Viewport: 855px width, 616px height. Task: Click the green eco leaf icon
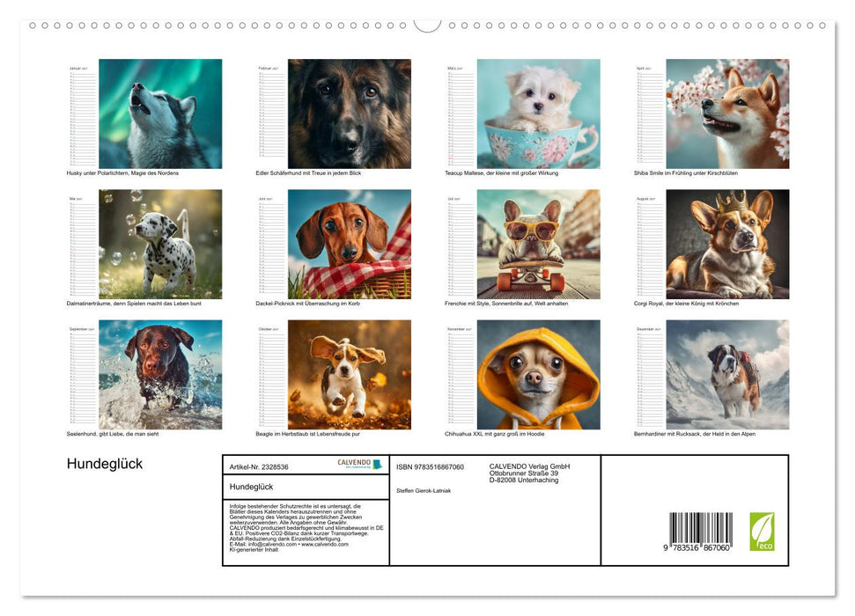[x=762, y=532]
